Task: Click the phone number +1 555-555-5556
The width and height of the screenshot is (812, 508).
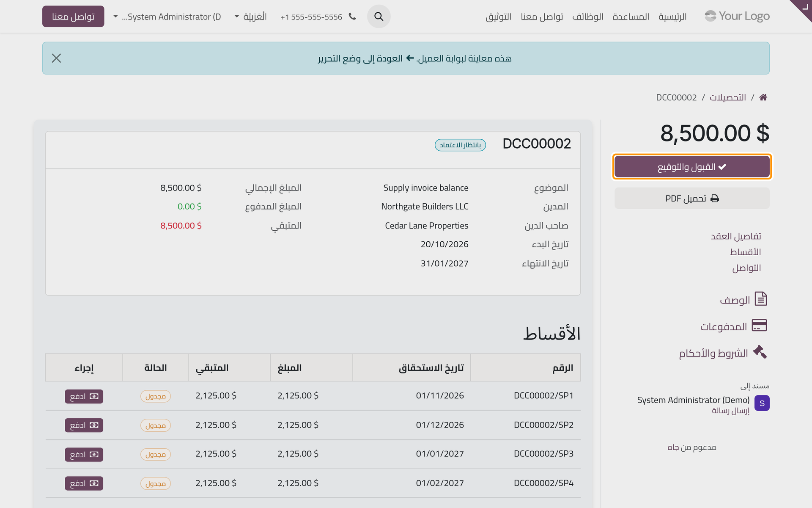Action: point(311,17)
